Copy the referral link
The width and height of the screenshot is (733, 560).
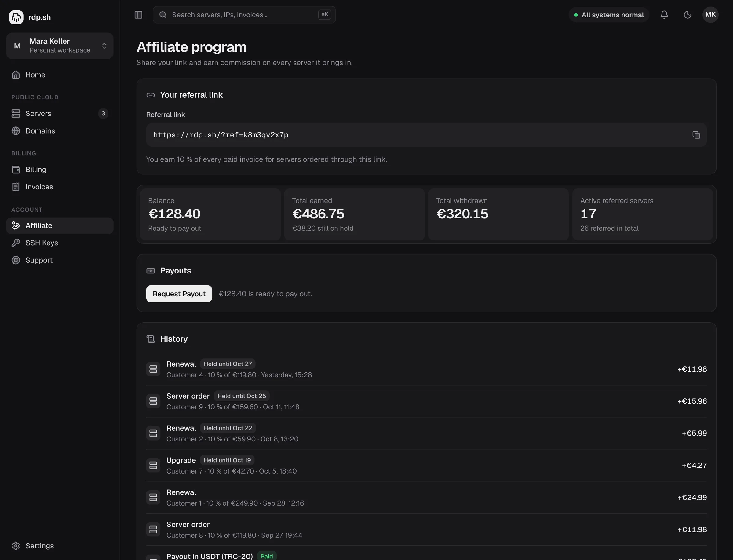696,135
